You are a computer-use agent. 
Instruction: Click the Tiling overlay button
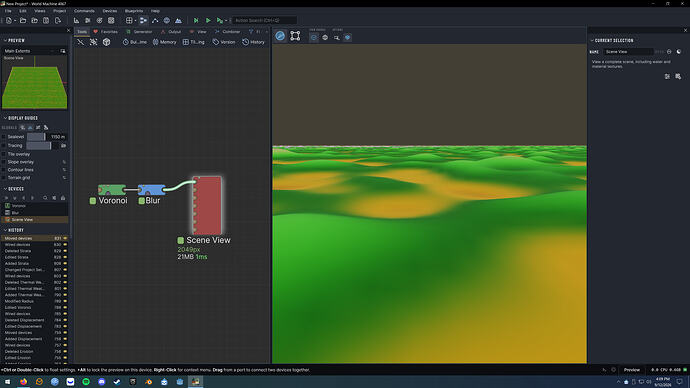[194, 42]
